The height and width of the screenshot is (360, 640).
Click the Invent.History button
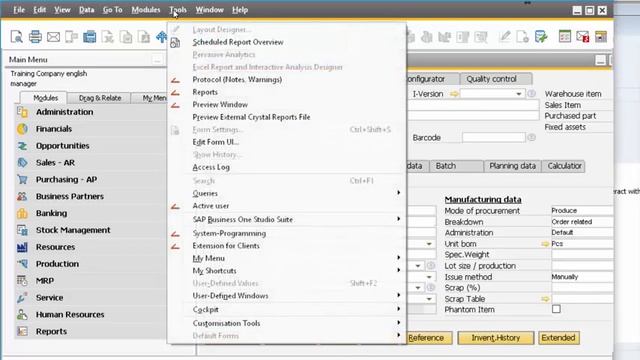[496, 338]
